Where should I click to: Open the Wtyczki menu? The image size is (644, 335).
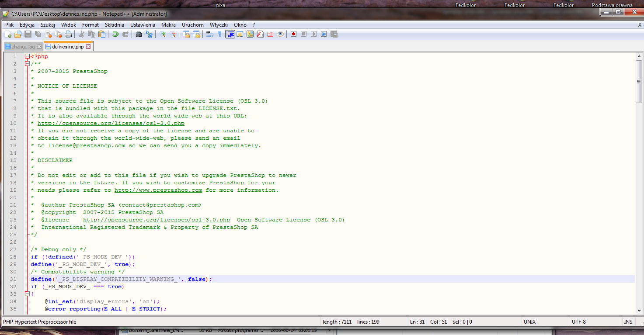point(219,25)
